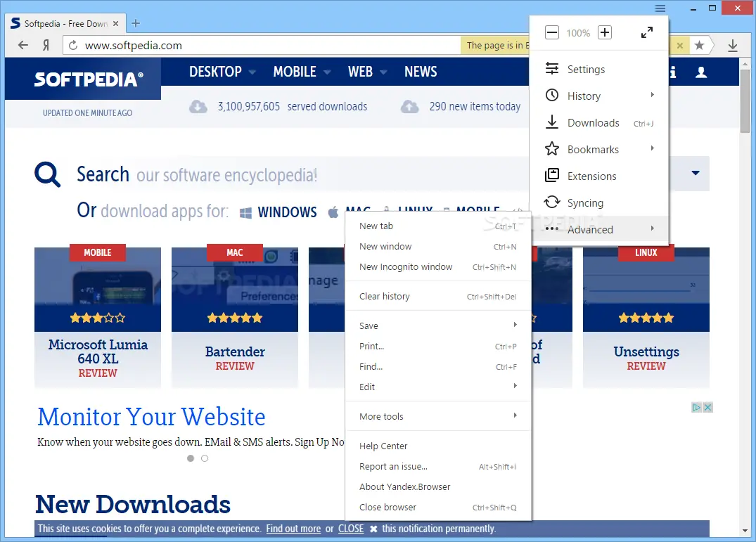Open Settings from the menu
Screen dimensions: 756x542
pos(598,70)
